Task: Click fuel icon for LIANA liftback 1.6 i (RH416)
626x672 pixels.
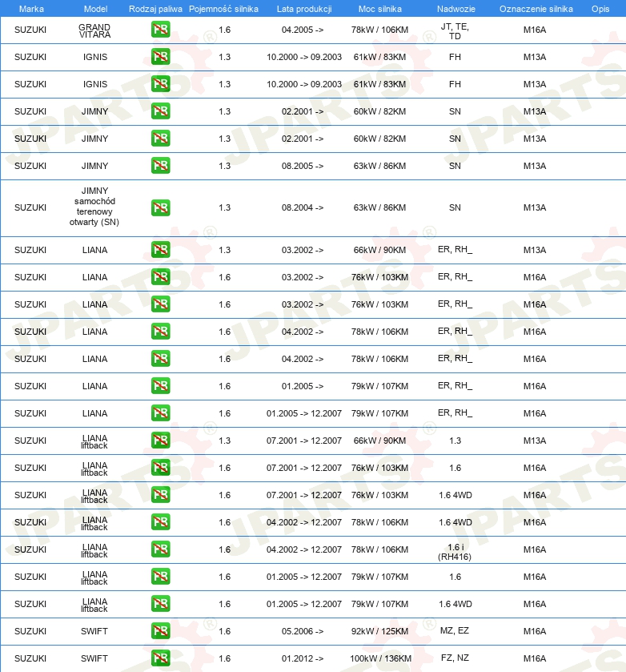Action: coord(161,549)
